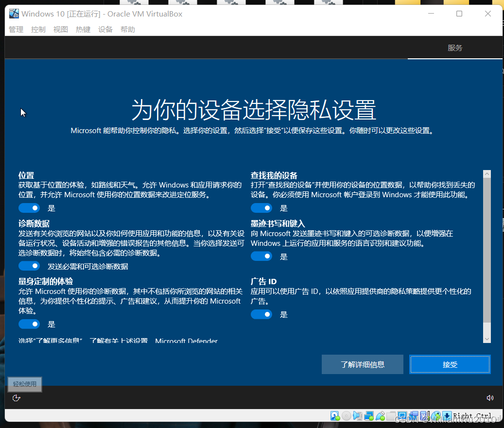The width and height of the screenshot is (504, 428).
Task: Click the hard disk activity icon
Action: click(335, 416)
